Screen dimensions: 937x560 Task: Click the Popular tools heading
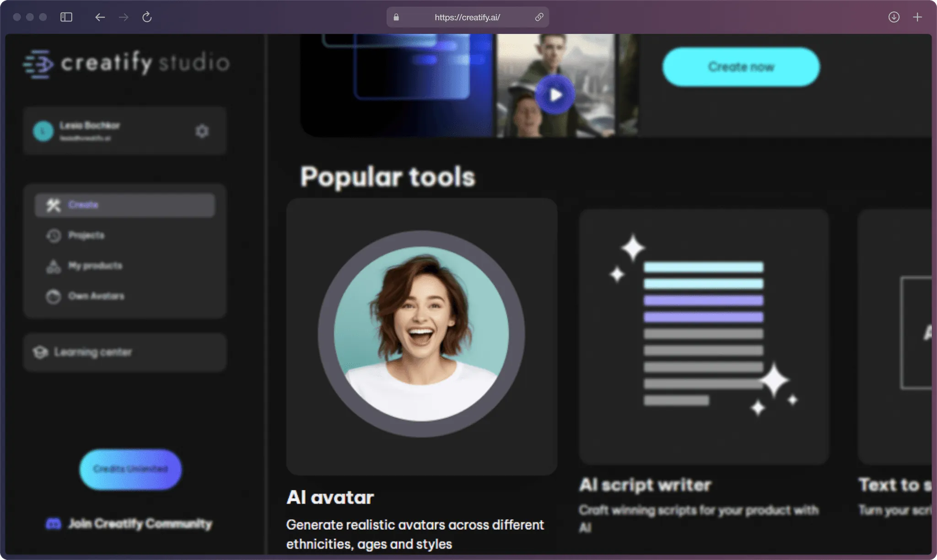pyautogui.click(x=388, y=177)
